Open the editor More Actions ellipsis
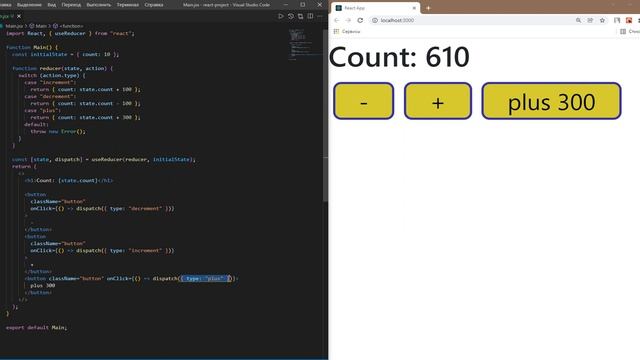 click(320, 16)
